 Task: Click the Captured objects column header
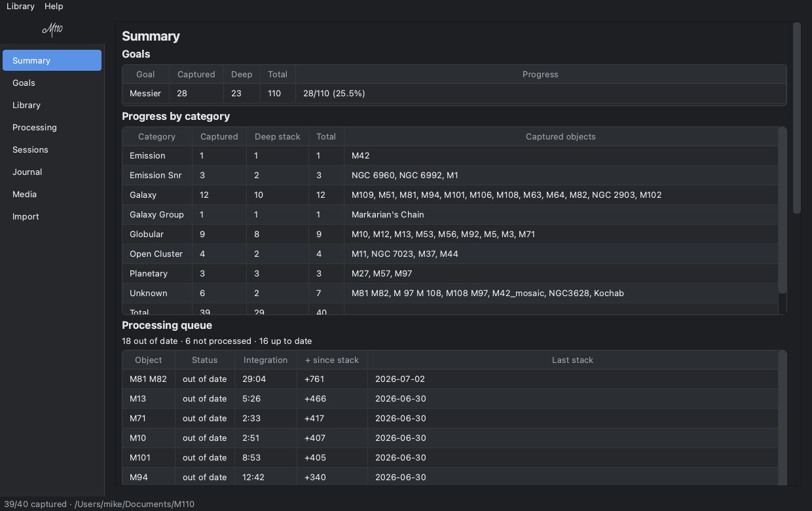(x=561, y=136)
